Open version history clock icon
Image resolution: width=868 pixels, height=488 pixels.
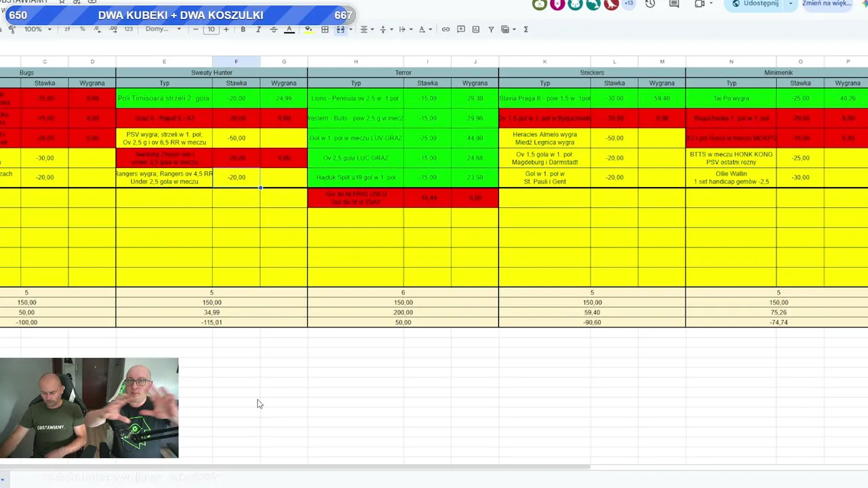[x=650, y=4]
